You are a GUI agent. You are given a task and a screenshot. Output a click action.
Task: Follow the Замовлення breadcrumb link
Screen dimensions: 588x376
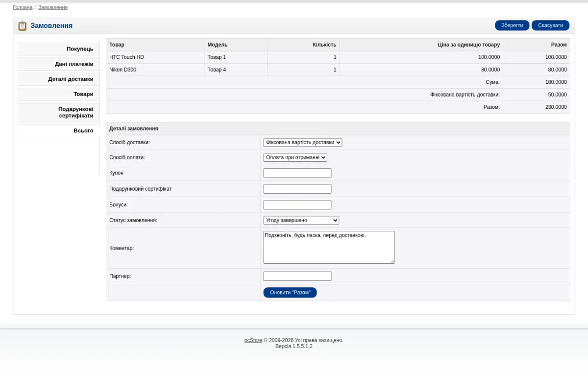(53, 7)
